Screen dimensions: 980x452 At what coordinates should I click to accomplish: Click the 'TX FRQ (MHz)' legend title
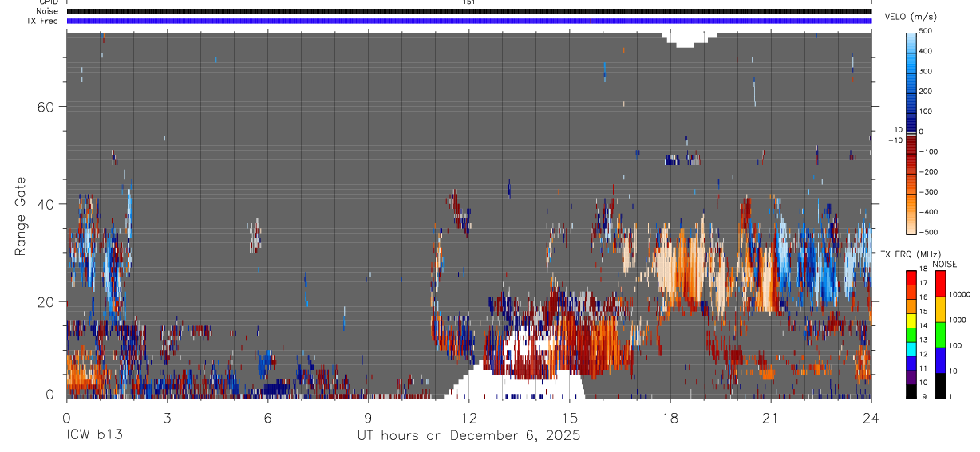click(x=909, y=254)
